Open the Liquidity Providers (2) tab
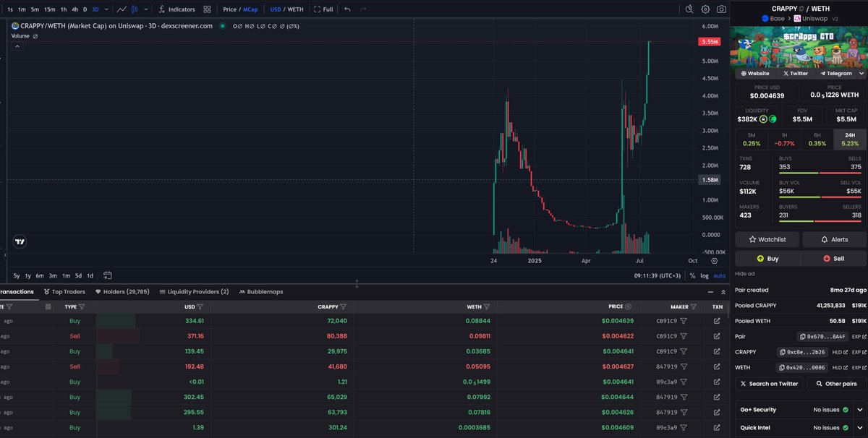868x438 pixels. click(x=194, y=292)
